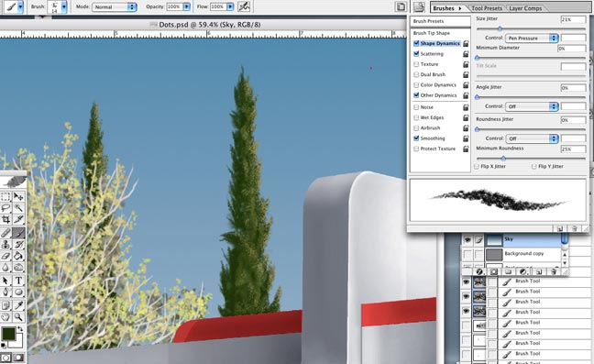Hide the Sky layer visibility

click(467, 239)
